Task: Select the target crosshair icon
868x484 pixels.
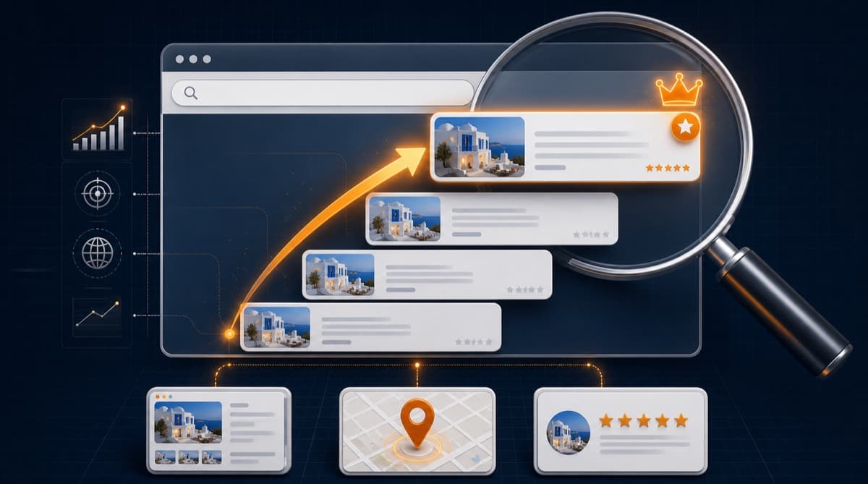Action: 97,194
